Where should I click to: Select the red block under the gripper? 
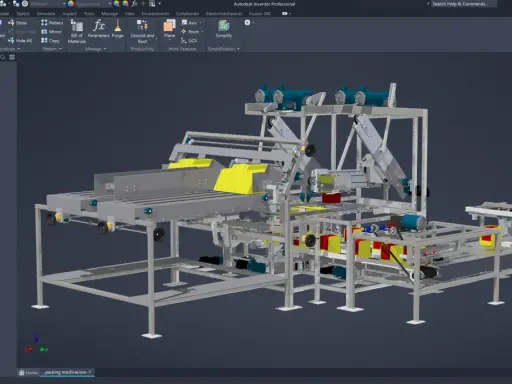click(x=331, y=197)
